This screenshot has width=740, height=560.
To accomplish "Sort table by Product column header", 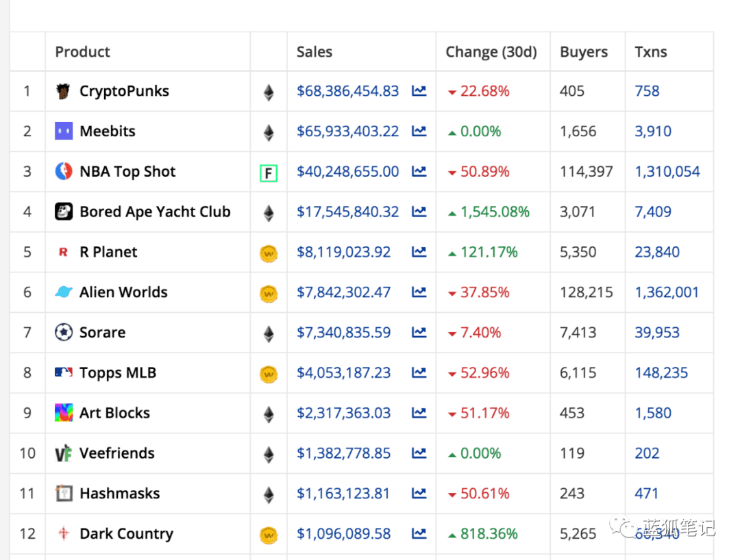I will [83, 51].
